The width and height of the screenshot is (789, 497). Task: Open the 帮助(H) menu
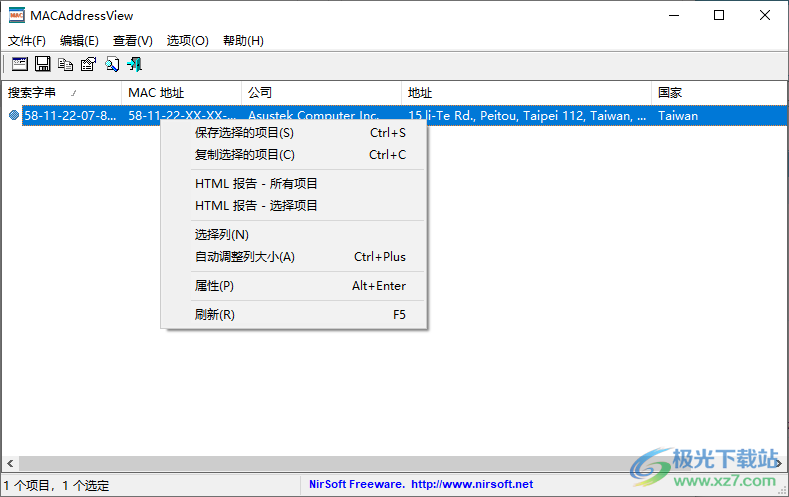click(243, 41)
